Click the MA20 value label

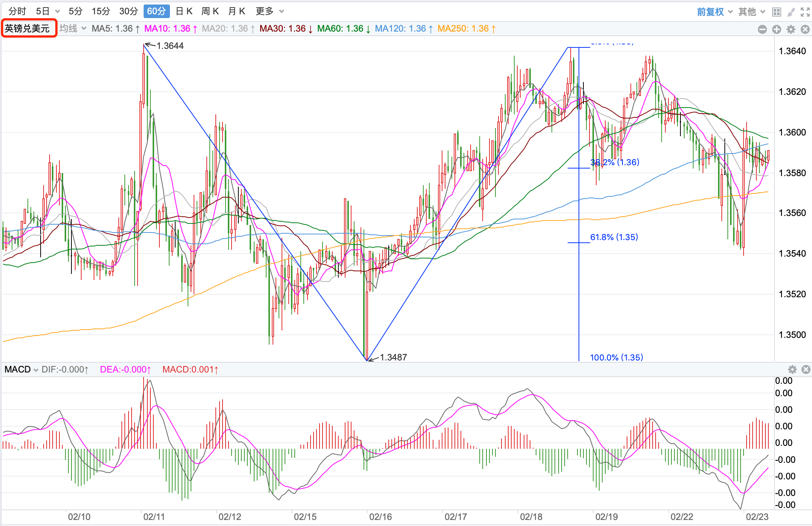[x=229, y=29]
